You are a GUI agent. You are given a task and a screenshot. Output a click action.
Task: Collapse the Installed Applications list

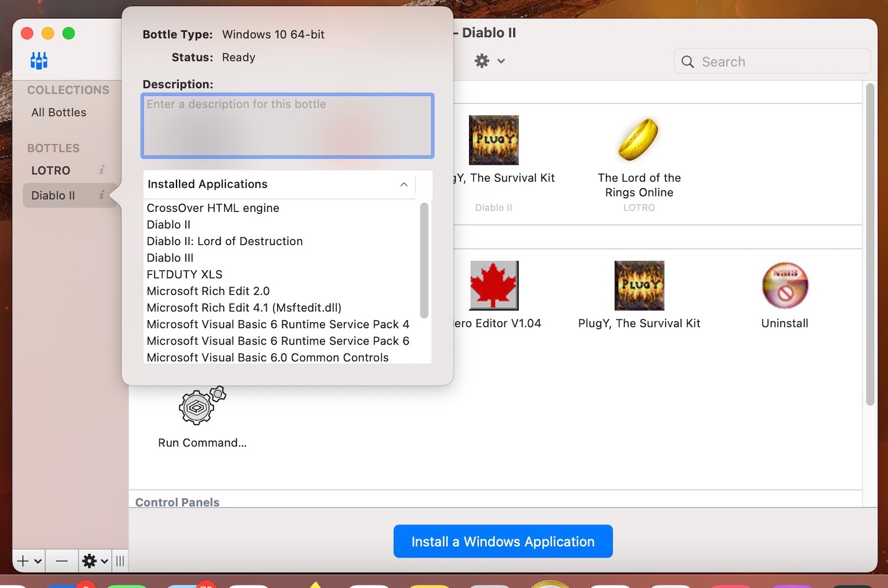tap(404, 184)
